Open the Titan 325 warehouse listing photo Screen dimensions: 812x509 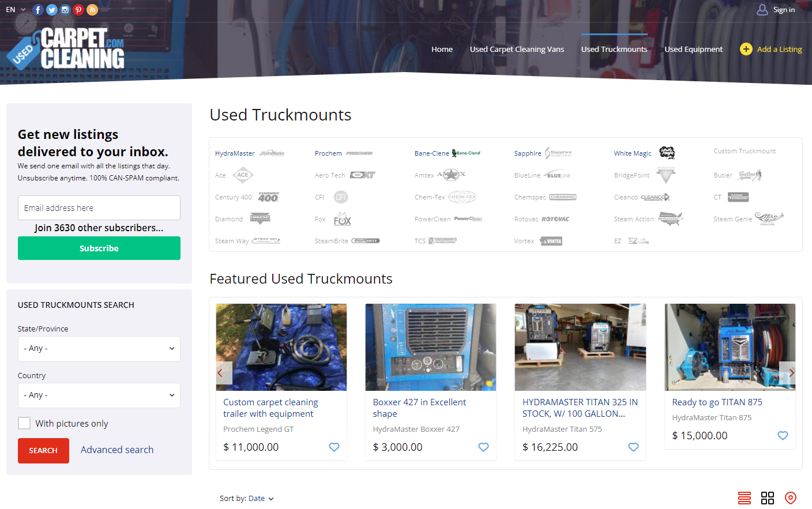(580, 347)
